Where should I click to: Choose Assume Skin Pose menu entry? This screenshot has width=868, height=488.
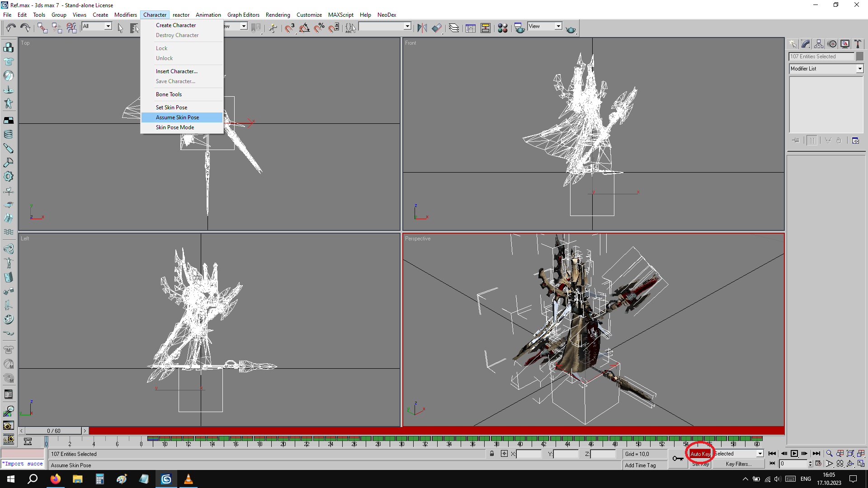[x=177, y=117]
